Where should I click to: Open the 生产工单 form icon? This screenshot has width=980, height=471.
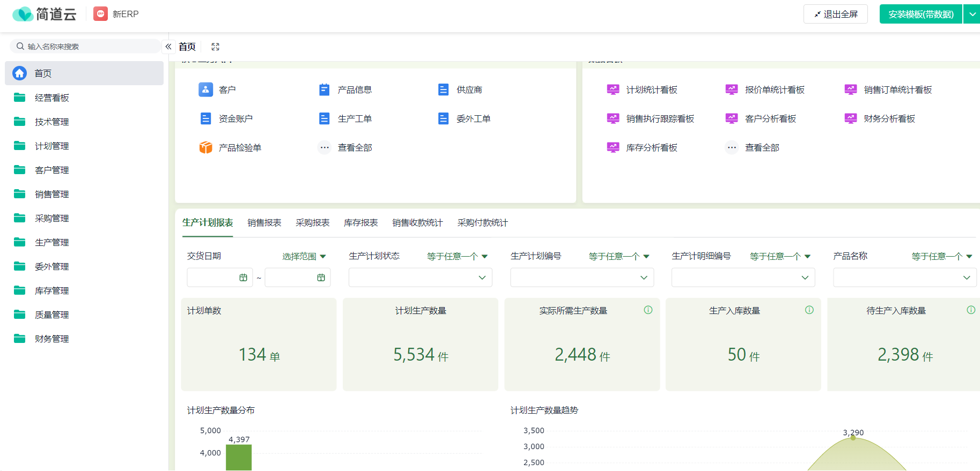click(x=324, y=118)
